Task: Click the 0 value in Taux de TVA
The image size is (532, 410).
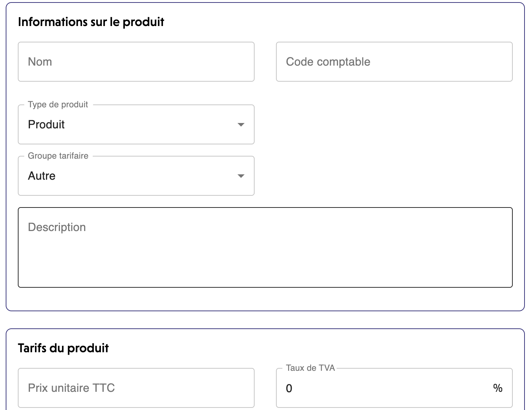Action: (x=289, y=388)
